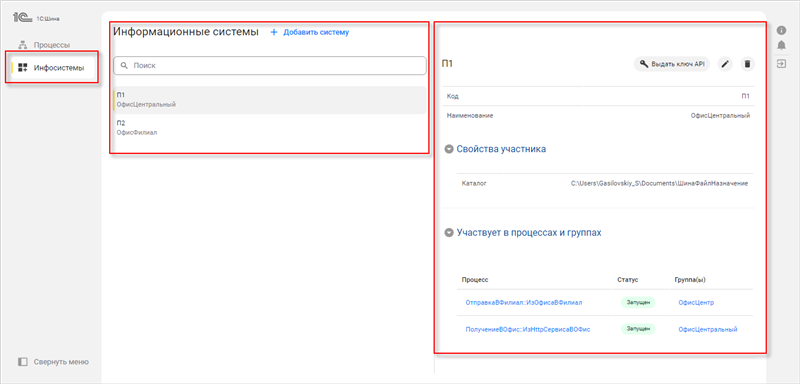The height and width of the screenshot is (384, 800).
Task: Click the 1С:Шина logo
Action: point(36,18)
